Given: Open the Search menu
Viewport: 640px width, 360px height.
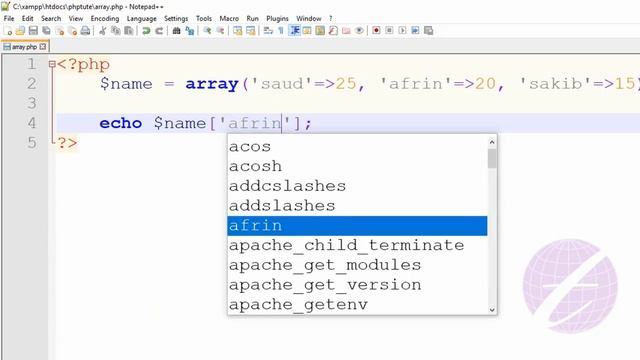Looking at the screenshot, I should click(51, 18).
